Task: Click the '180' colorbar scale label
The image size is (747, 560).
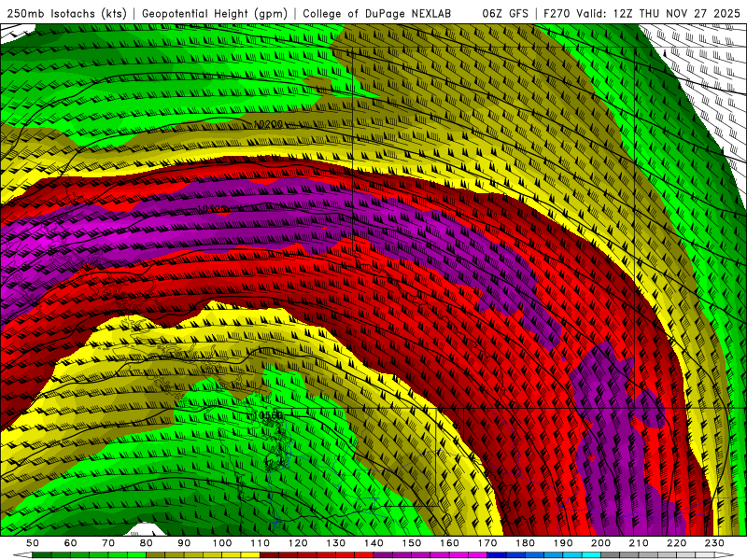Action: click(525, 543)
